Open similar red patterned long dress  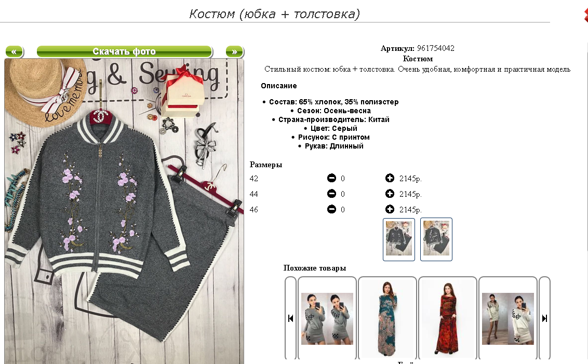click(448, 319)
